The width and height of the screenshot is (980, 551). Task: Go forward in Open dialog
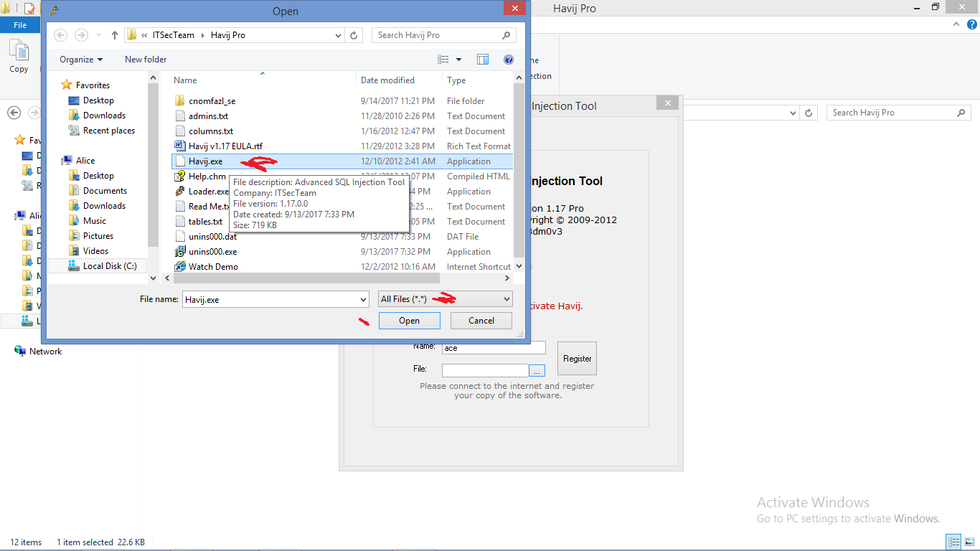pyautogui.click(x=81, y=35)
